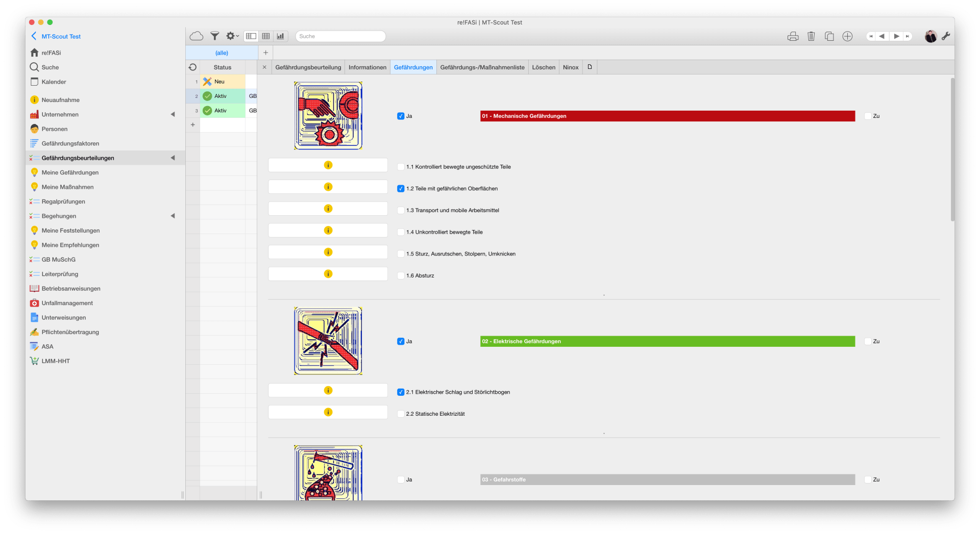Open Suche magnifier in sidebar
Image resolution: width=980 pixels, height=534 pixels.
[x=34, y=67]
